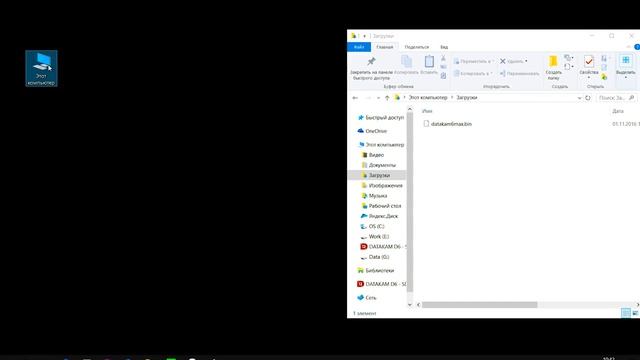The height and width of the screenshot is (360, 640).
Task: Click the history folder icon in the Открыть group
Action: coord(604,76)
